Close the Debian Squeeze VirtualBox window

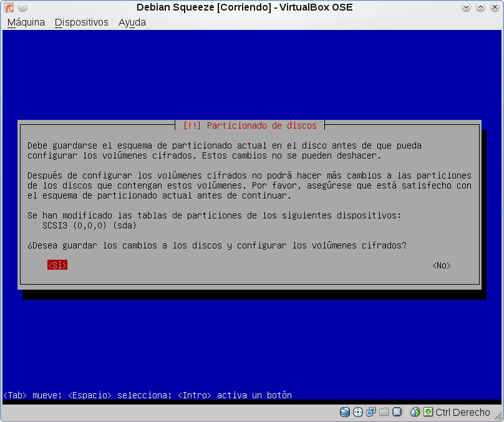coord(495,7)
